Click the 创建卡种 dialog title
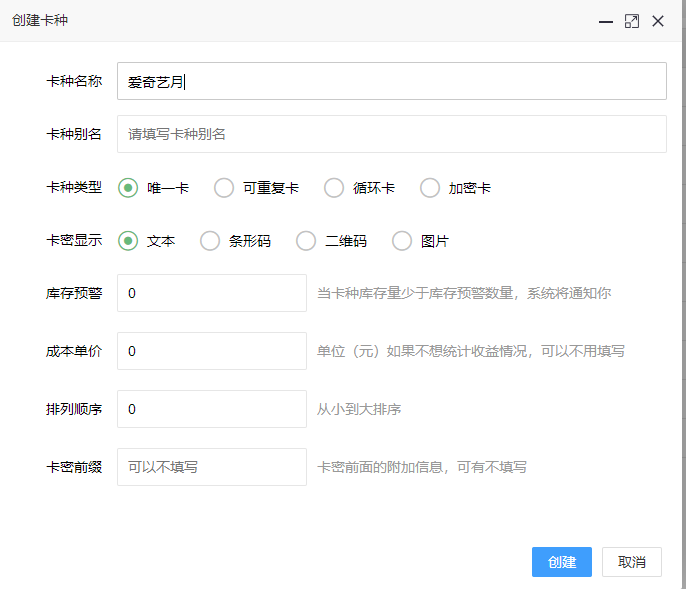The image size is (686, 589). pyautogui.click(x=40, y=20)
